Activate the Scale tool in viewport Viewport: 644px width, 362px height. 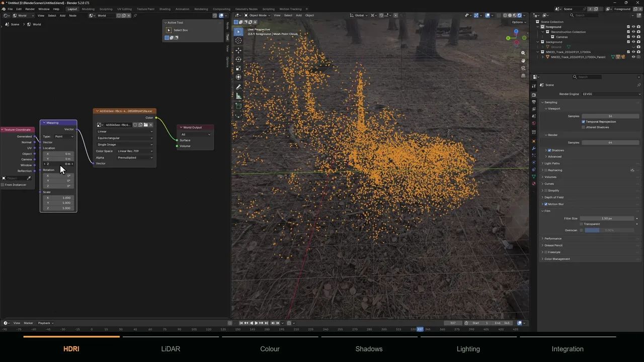(x=238, y=68)
